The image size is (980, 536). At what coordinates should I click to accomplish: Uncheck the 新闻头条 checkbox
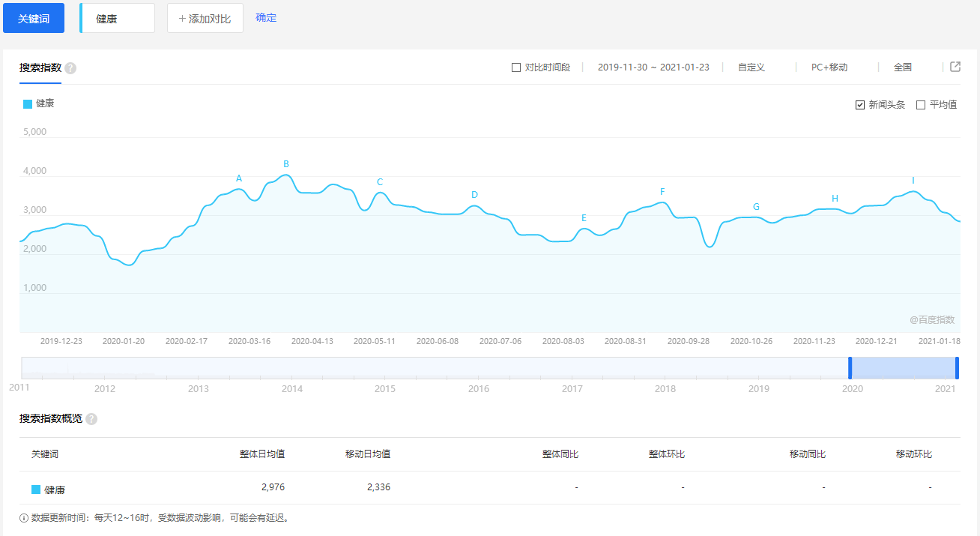pos(860,105)
